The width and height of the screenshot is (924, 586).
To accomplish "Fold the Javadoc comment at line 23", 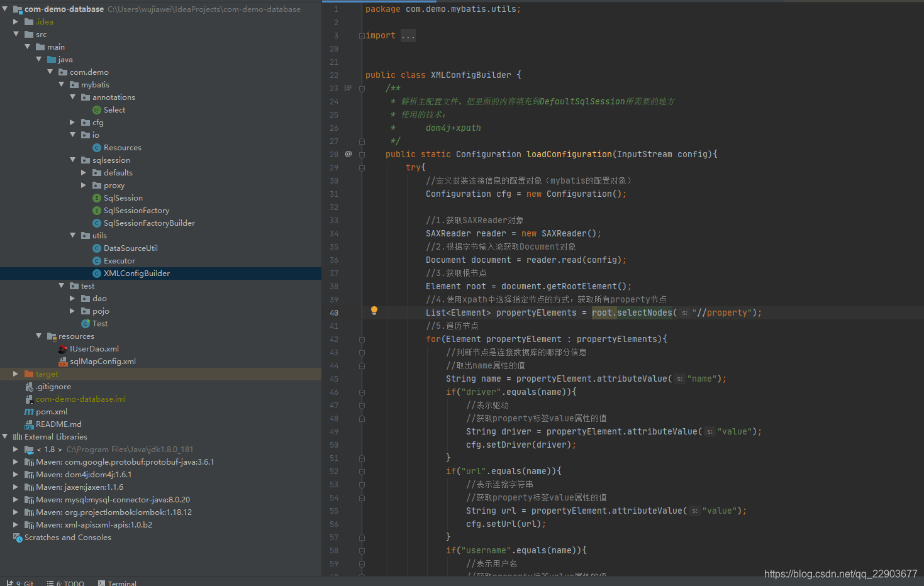I will tap(362, 89).
